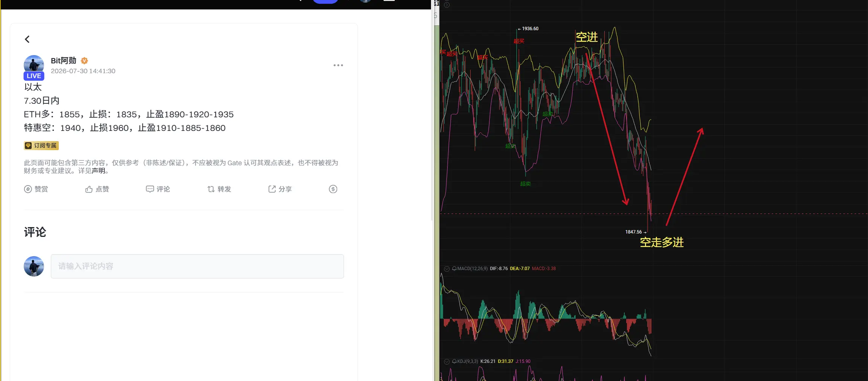Select the post line 以太
The width and height of the screenshot is (868, 381).
click(33, 87)
